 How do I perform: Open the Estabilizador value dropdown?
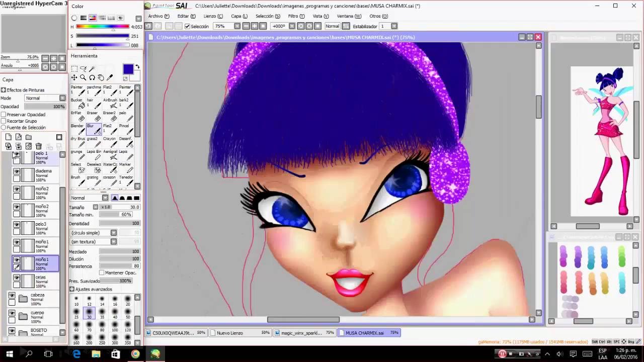pyautogui.click(x=394, y=26)
